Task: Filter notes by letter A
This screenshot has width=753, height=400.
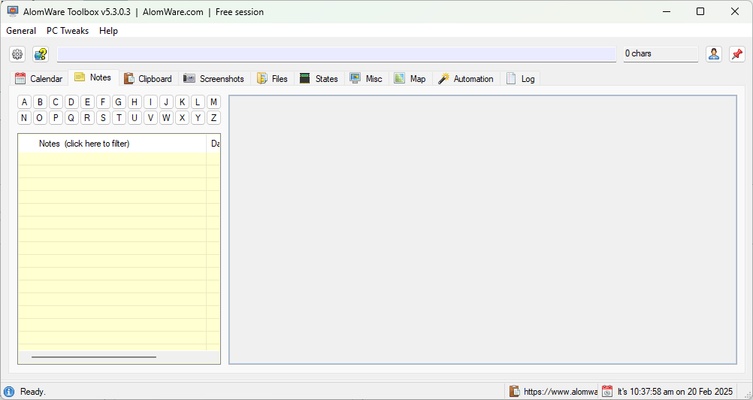Action: click(24, 102)
